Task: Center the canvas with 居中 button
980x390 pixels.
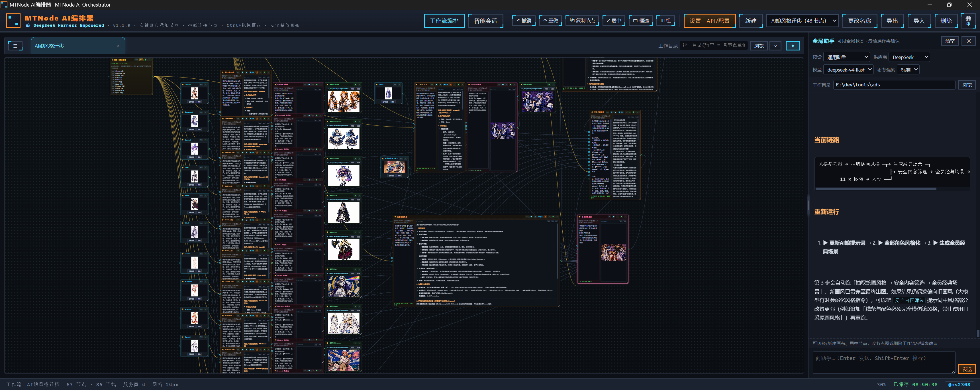Action: point(614,21)
